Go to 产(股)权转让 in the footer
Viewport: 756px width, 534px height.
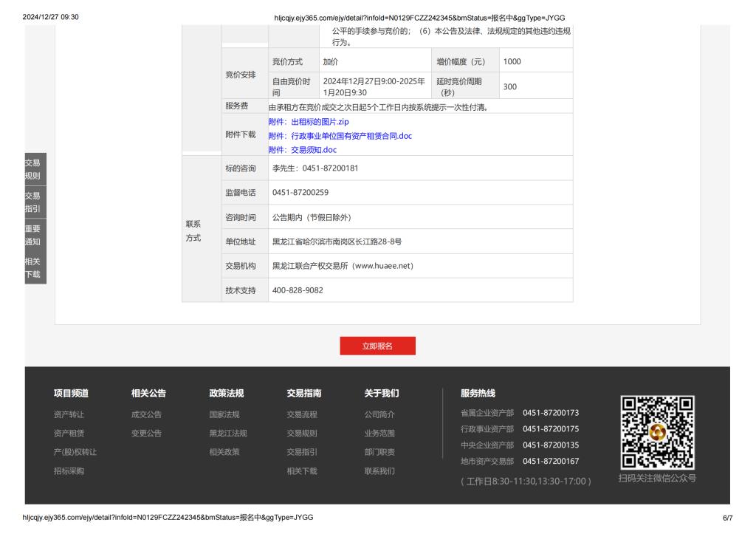75,452
